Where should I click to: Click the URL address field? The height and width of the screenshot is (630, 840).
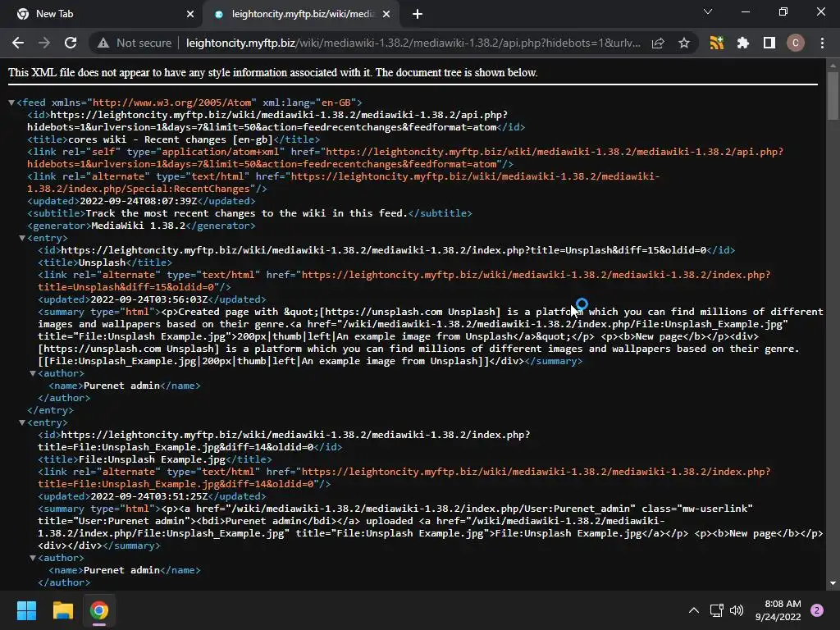click(413, 43)
